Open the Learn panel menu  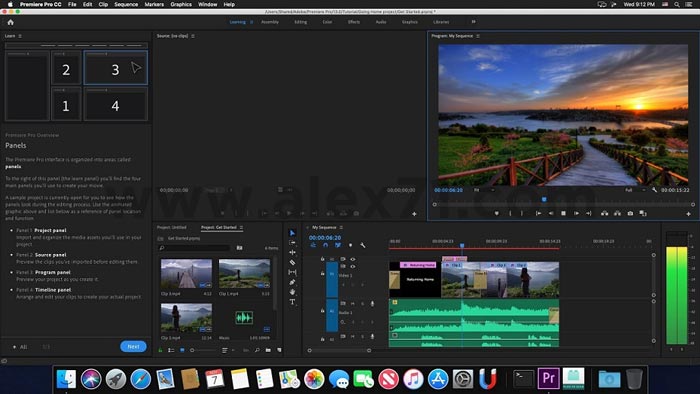point(20,36)
